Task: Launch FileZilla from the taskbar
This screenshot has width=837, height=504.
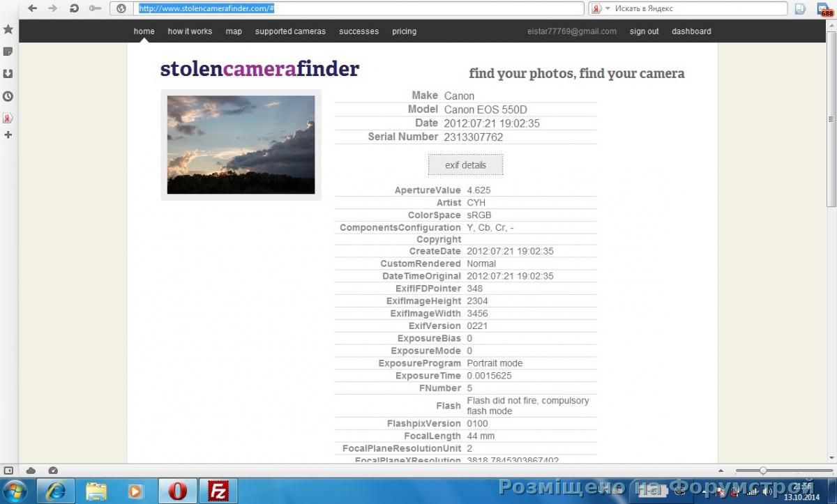Action: pyautogui.click(x=218, y=491)
